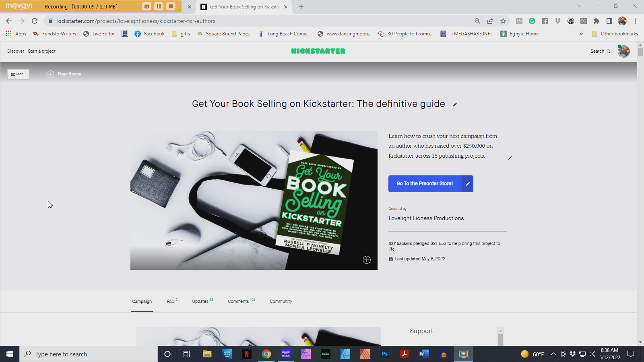Switch to the Comments tab
The height and width of the screenshot is (362, 644).
tap(238, 301)
